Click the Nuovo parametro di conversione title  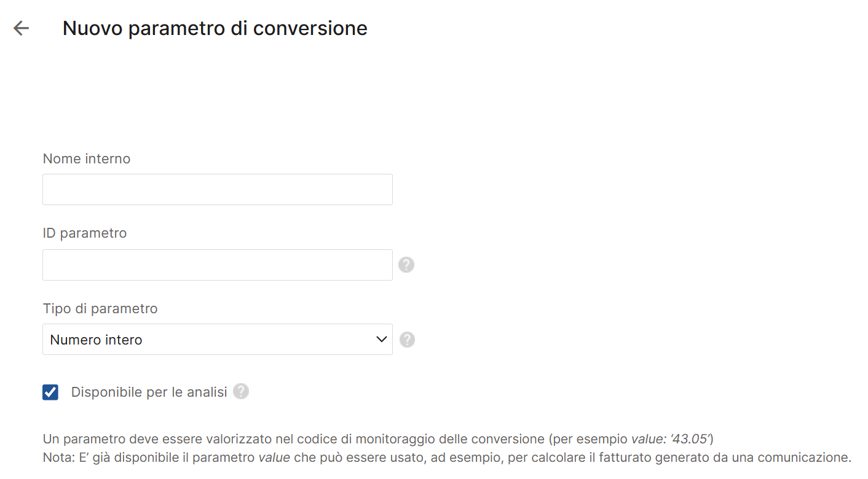(215, 28)
